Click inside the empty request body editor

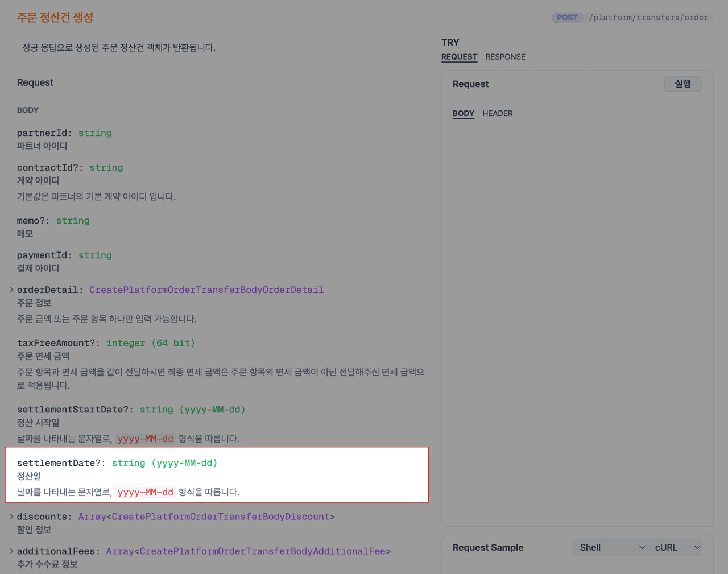tap(577, 313)
